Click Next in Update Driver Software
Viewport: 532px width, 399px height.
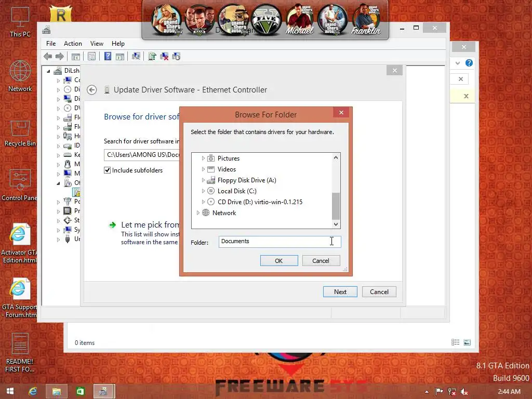(x=340, y=292)
